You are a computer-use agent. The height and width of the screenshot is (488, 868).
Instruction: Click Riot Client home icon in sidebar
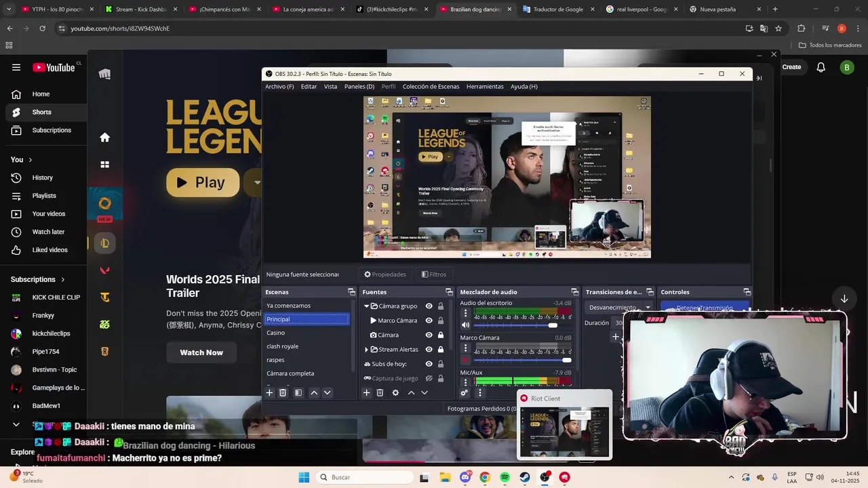click(104, 138)
